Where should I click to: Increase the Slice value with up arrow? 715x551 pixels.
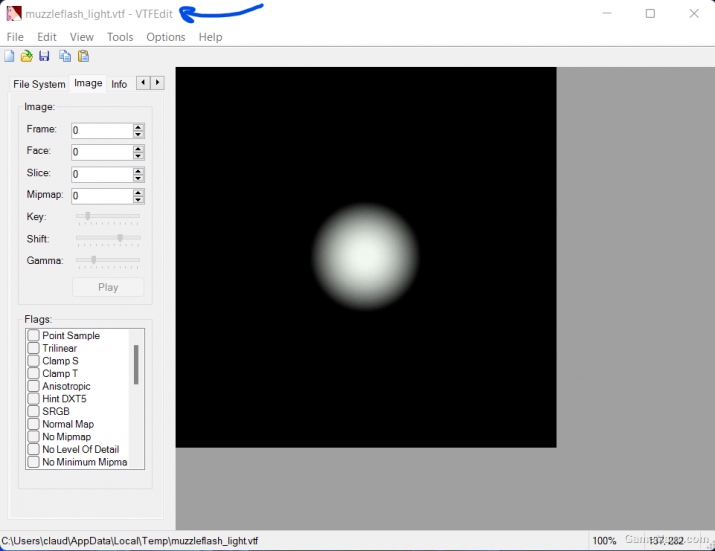tap(138, 171)
